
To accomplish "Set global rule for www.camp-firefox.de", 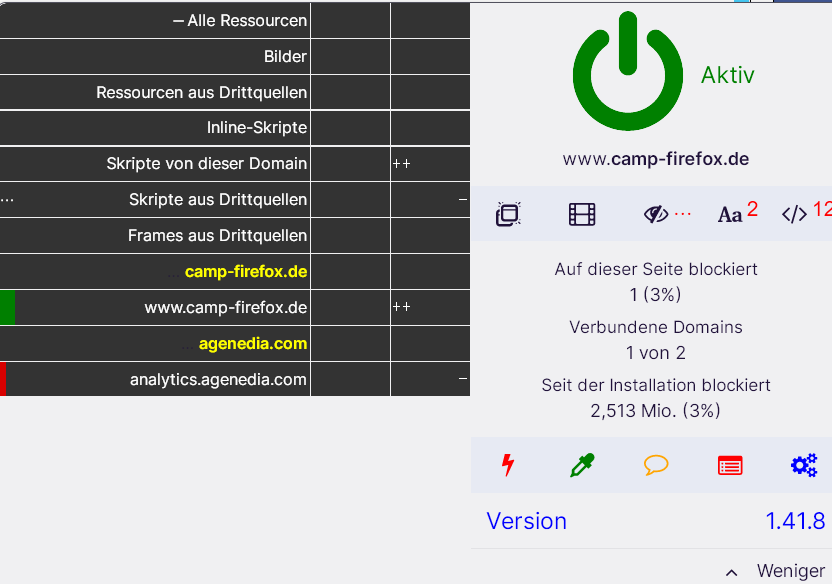I will [x=351, y=308].
